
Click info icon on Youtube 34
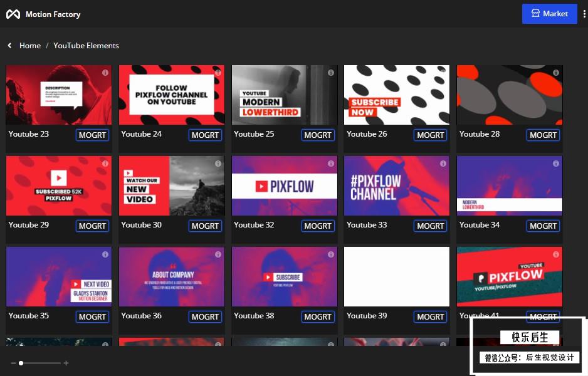556,164
